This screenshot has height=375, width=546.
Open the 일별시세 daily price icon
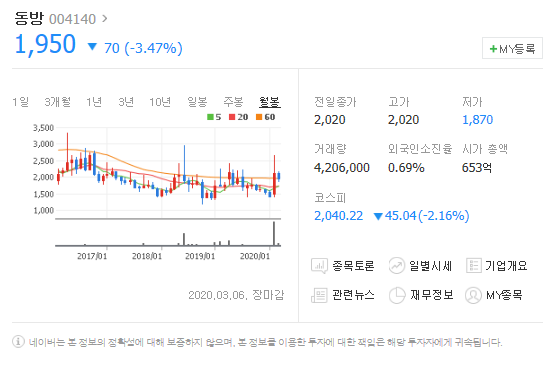click(396, 266)
